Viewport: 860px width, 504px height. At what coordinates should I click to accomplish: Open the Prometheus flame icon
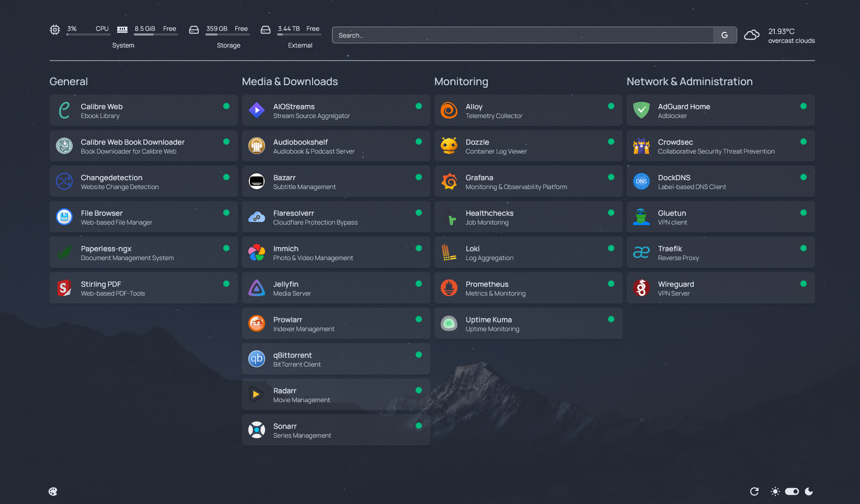(x=449, y=288)
